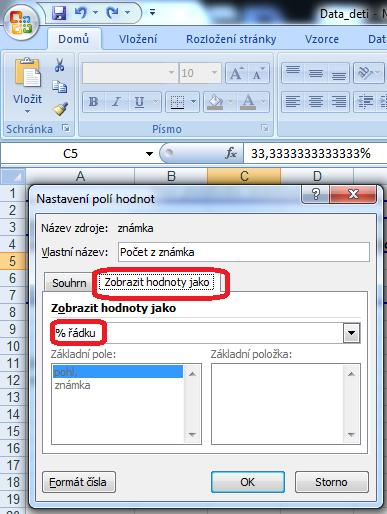Center text horizontally
The image size is (387, 514).
tap(316, 101)
